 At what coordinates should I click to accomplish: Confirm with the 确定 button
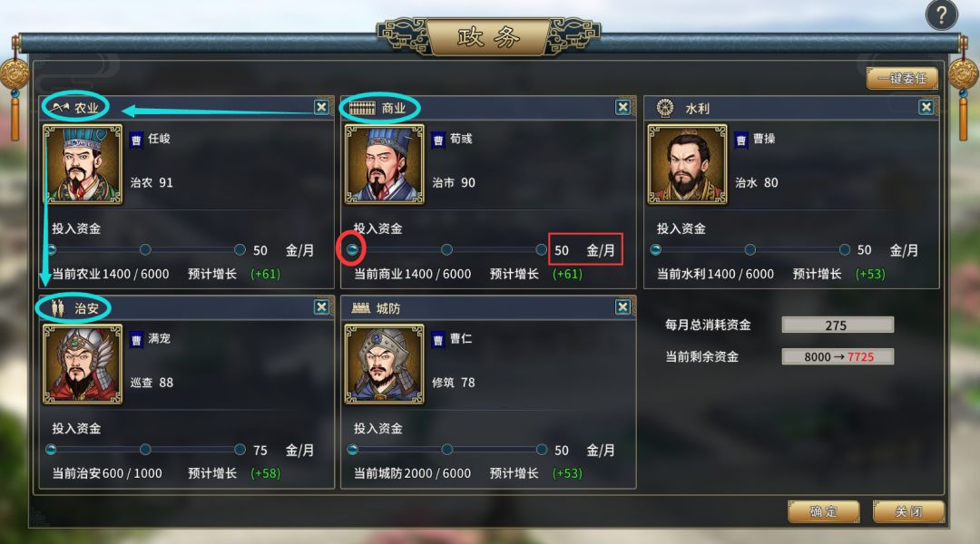pos(824,511)
